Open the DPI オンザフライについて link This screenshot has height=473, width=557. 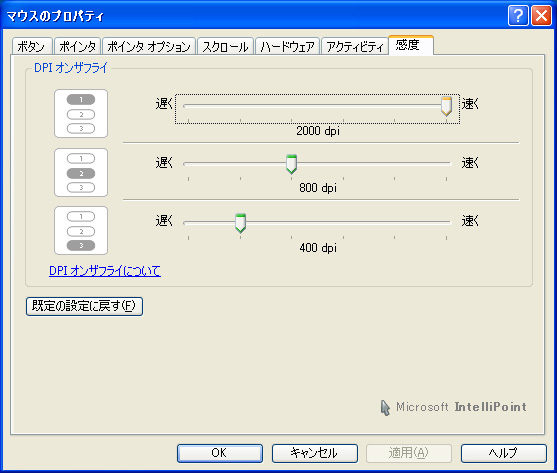pos(105,271)
